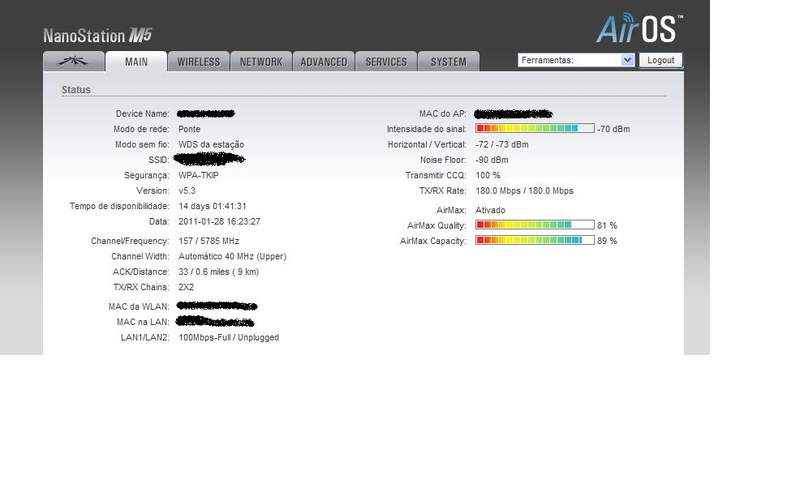The width and height of the screenshot is (800, 488).
Task: Click the 'MAC da WLAN:' label
Action: tap(139, 306)
